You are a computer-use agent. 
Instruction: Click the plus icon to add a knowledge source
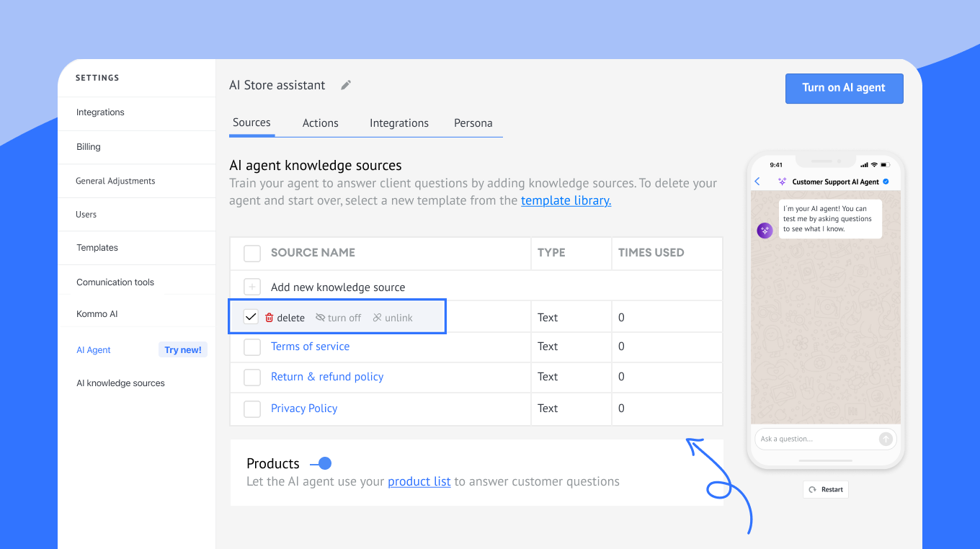pyautogui.click(x=252, y=287)
